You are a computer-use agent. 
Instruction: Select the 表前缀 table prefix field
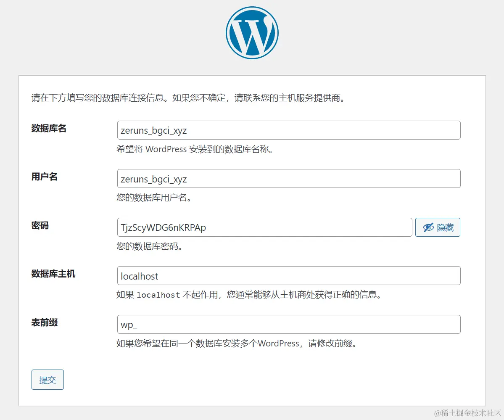(x=289, y=324)
